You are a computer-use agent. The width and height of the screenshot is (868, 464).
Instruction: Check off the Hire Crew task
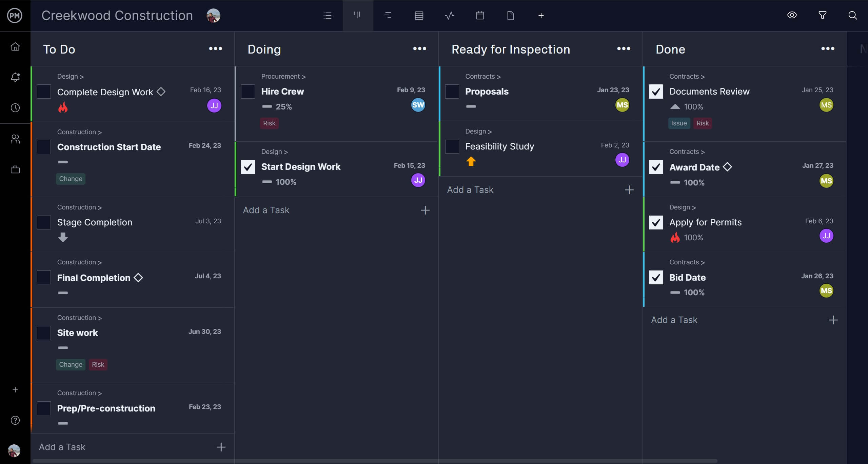click(x=248, y=92)
